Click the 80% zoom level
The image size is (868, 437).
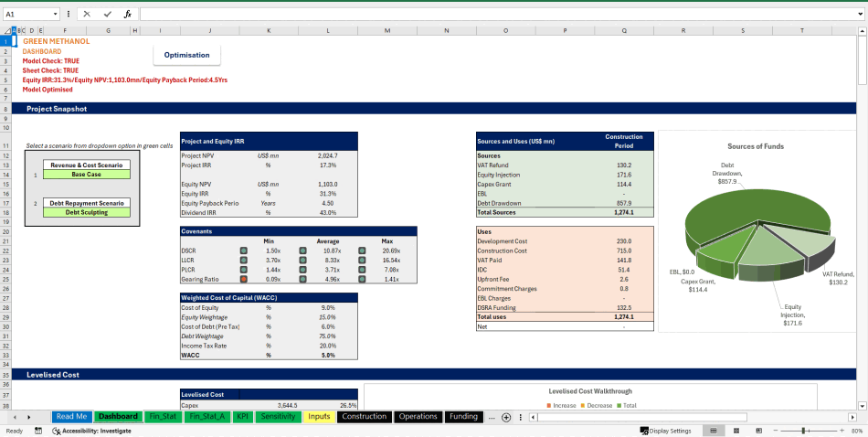click(856, 431)
